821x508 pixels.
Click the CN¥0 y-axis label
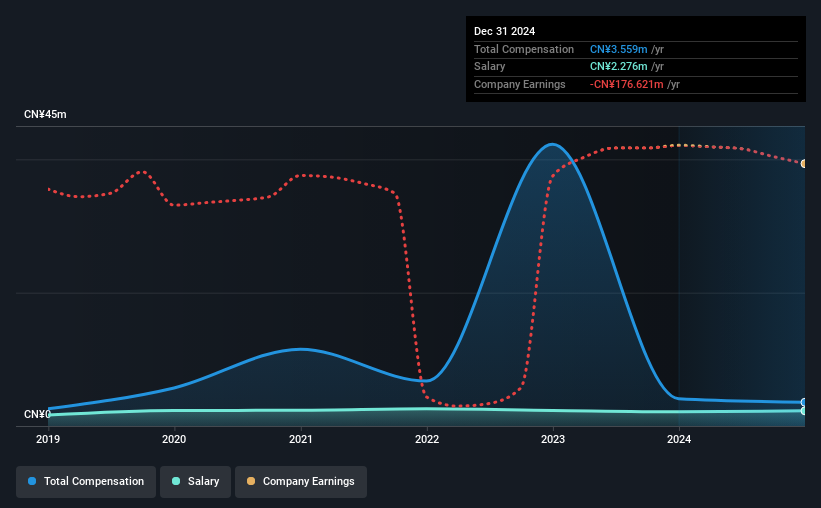[x=37, y=414]
